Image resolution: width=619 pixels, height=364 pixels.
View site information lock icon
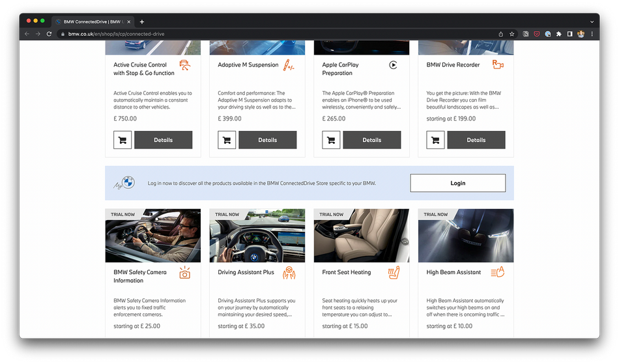[x=63, y=34]
